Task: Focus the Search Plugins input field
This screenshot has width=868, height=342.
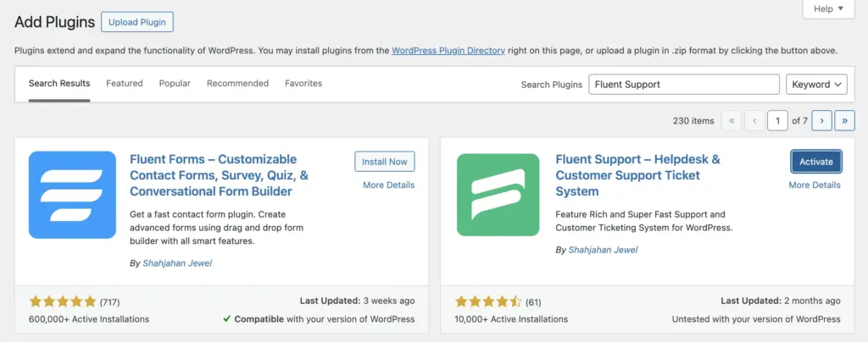Action: click(684, 85)
